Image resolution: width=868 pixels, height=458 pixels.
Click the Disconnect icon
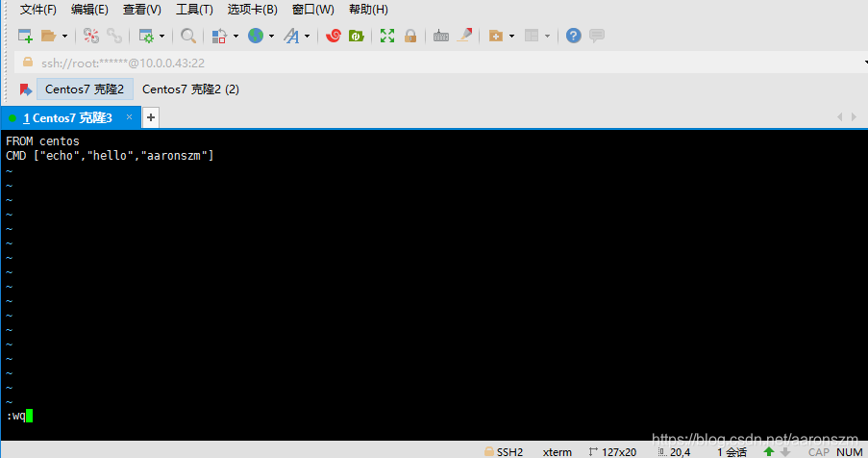90,36
